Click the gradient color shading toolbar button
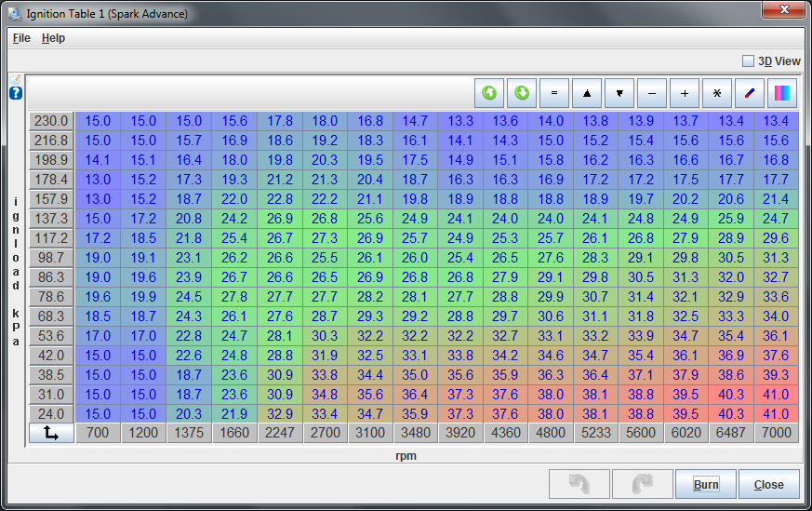Viewport: 812px width, 511px height. point(782,93)
